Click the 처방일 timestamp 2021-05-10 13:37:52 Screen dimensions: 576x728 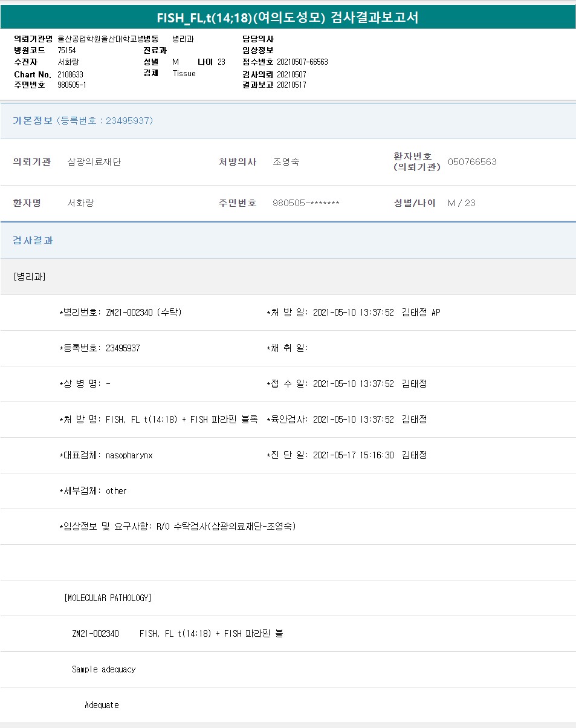pyautogui.click(x=353, y=313)
